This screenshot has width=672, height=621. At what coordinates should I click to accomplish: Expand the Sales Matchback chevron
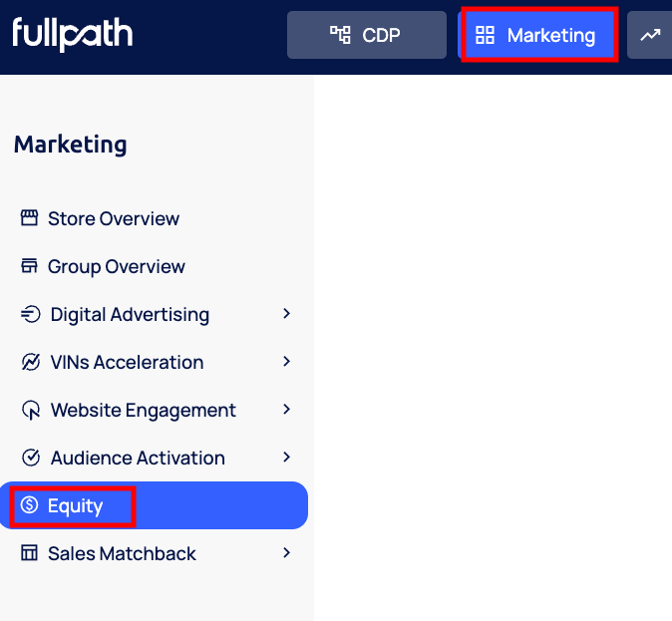pos(286,553)
